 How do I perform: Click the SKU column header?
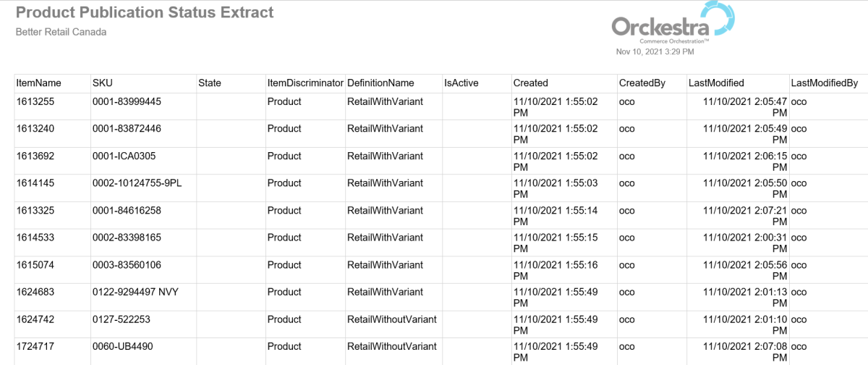[103, 83]
